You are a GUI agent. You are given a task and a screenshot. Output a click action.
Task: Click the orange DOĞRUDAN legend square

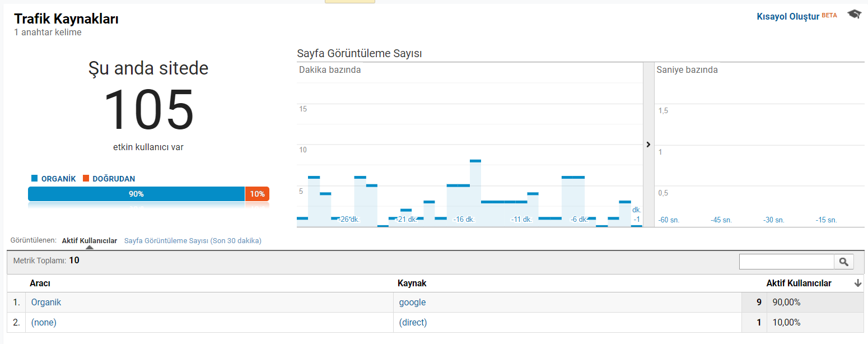click(86, 179)
